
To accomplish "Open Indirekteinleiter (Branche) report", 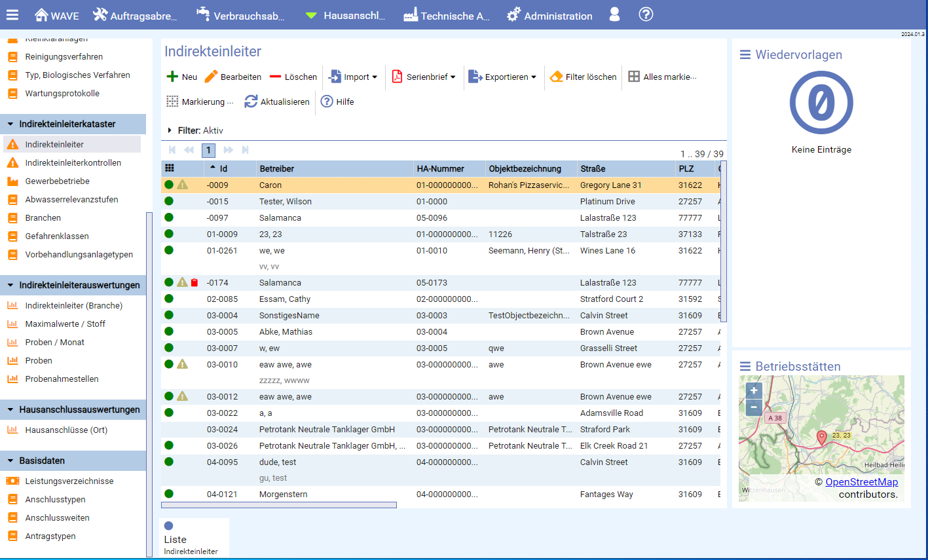I will (73, 305).
